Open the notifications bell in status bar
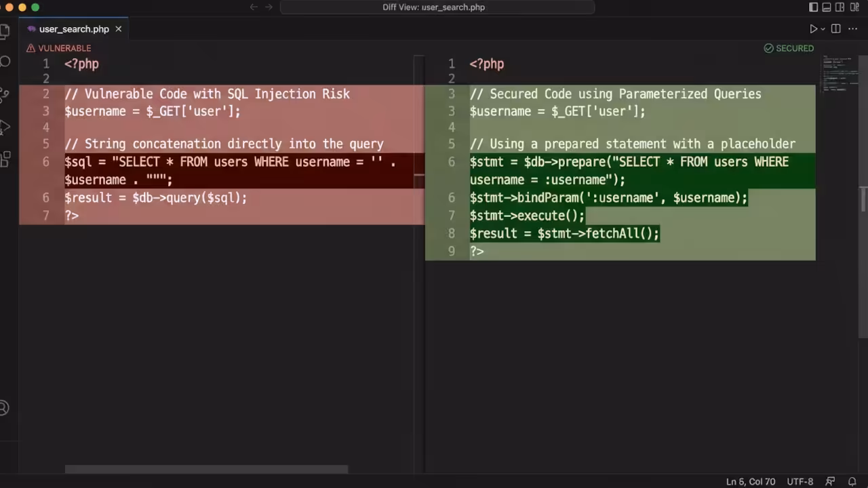868x488 pixels. click(x=852, y=482)
